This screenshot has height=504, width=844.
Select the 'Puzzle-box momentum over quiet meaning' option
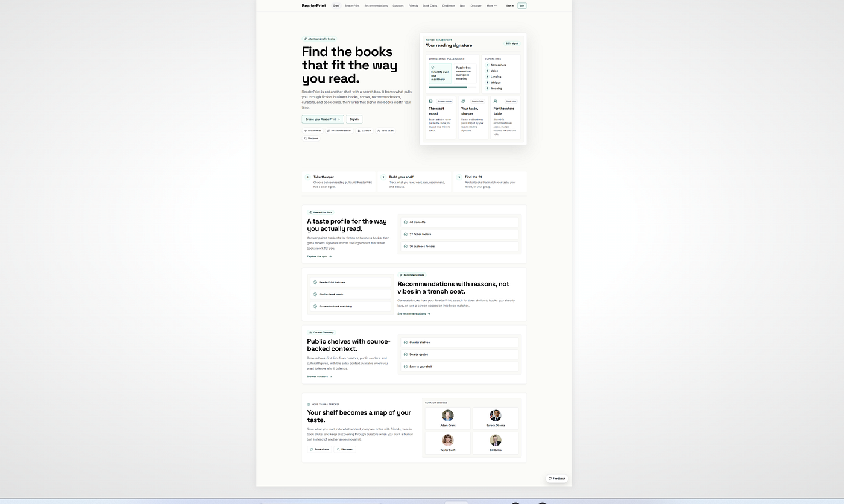pyautogui.click(x=464, y=74)
